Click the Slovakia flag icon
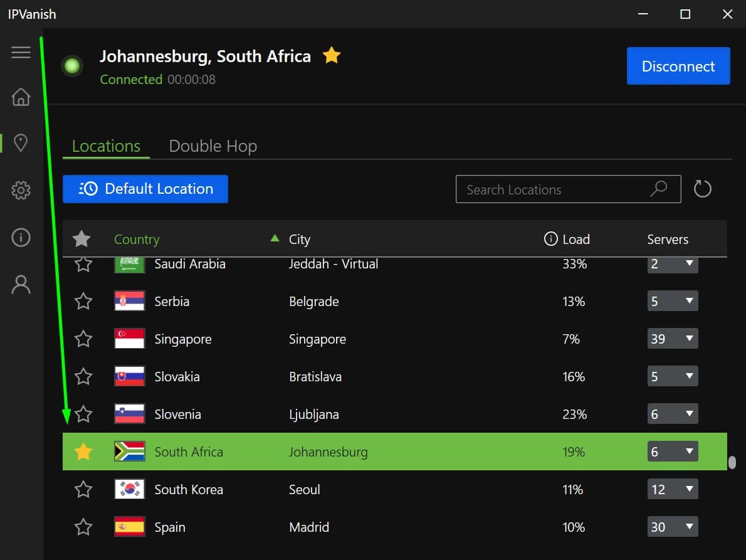This screenshot has height=560, width=746. pos(129,376)
